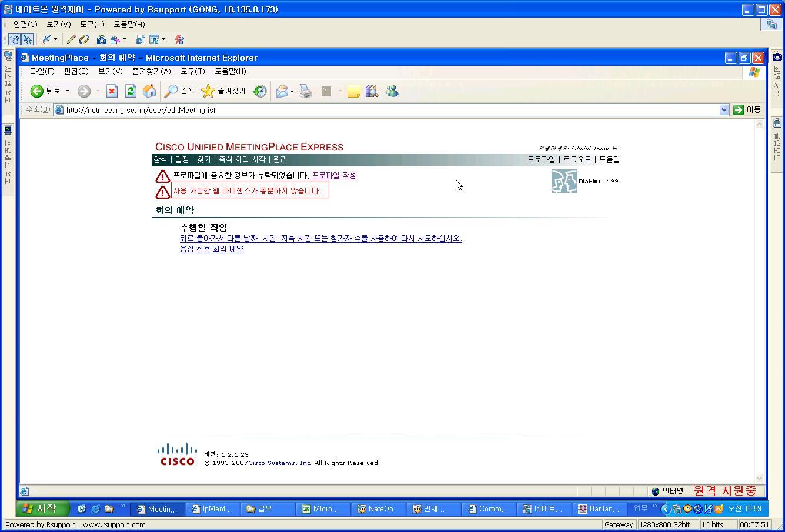The width and height of the screenshot is (785, 532).
Task: Open the 즐겨찾기(A) menu in Internet Explorer
Action: click(151, 71)
